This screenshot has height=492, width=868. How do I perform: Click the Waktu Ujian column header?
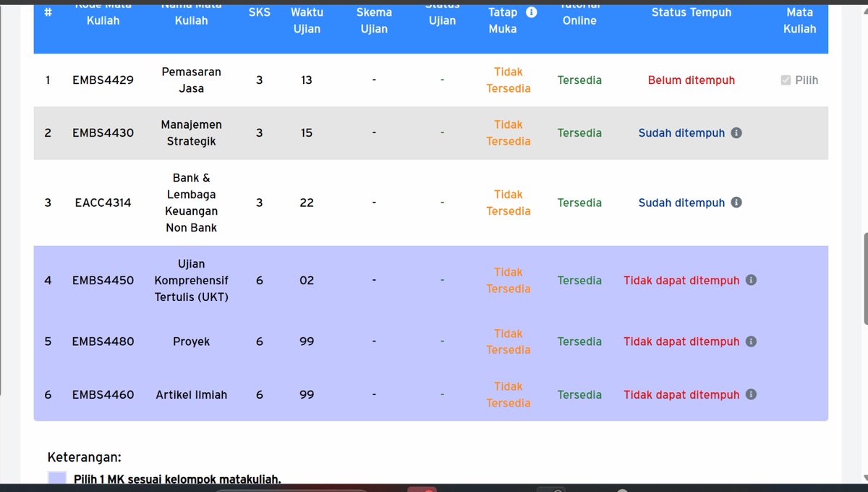307,20
